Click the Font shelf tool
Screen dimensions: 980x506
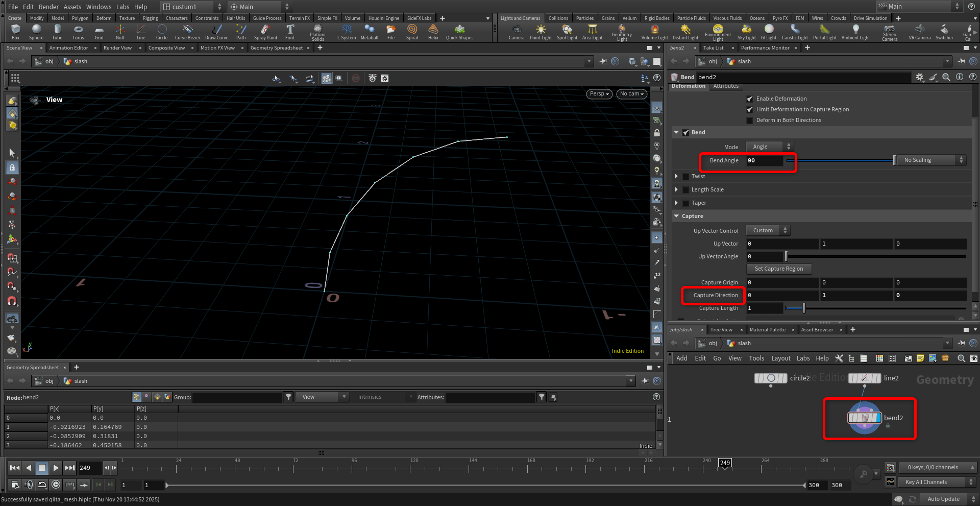pos(290,32)
